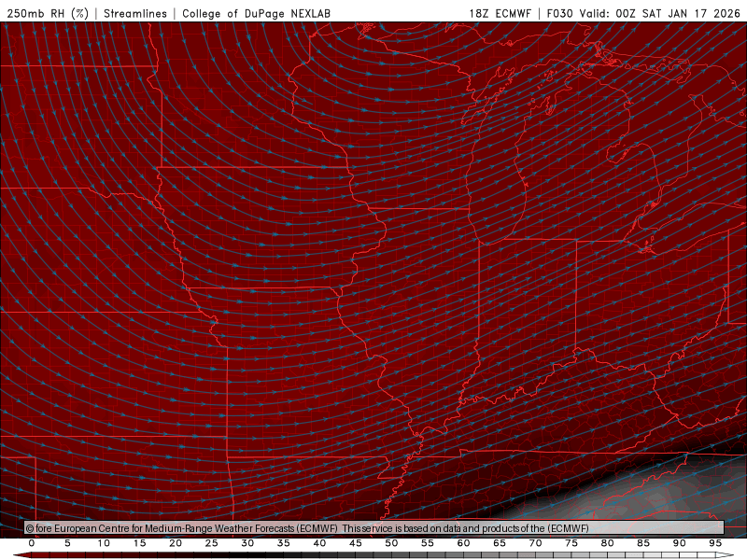747x560 pixels.
Task: Click the colorbar label "45"
Action: (356, 543)
